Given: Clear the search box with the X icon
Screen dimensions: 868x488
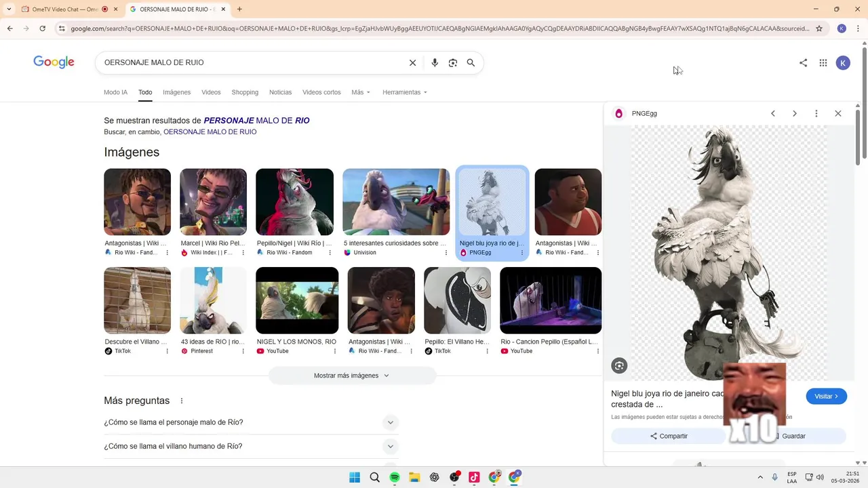Looking at the screenshot, I should pyautogui.click(x=412, y=62).
